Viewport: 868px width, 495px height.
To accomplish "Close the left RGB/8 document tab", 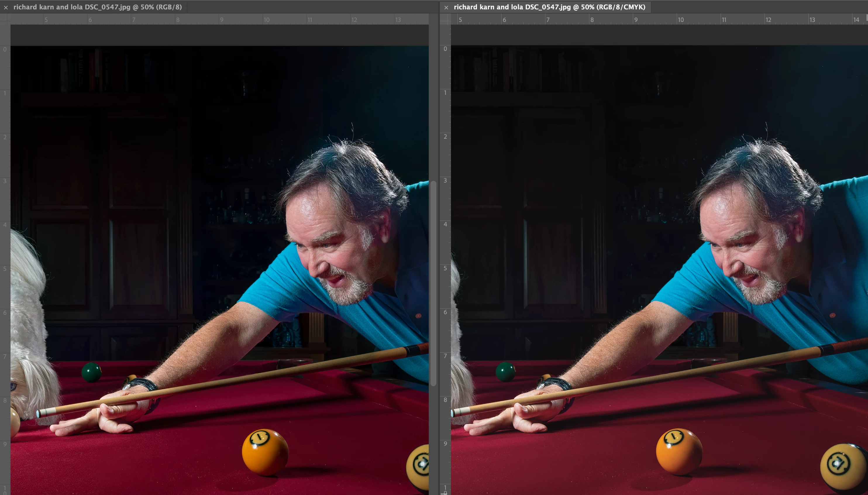I will click(x=6, y=7).
